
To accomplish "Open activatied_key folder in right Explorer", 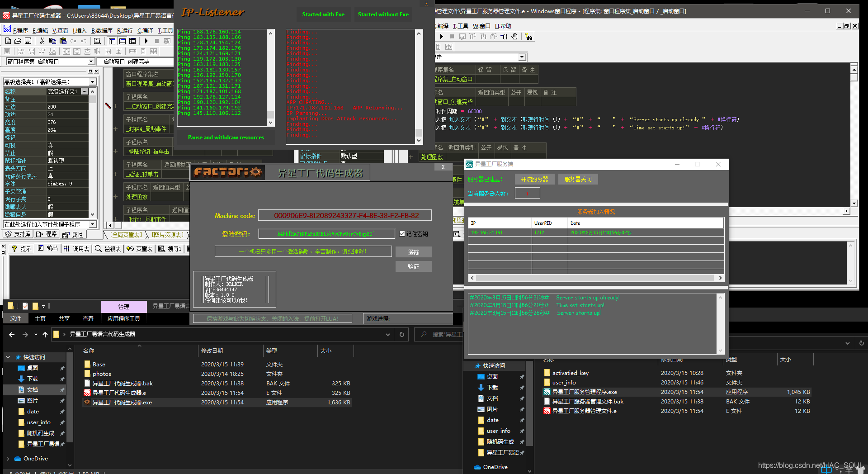I will point(570,373).
